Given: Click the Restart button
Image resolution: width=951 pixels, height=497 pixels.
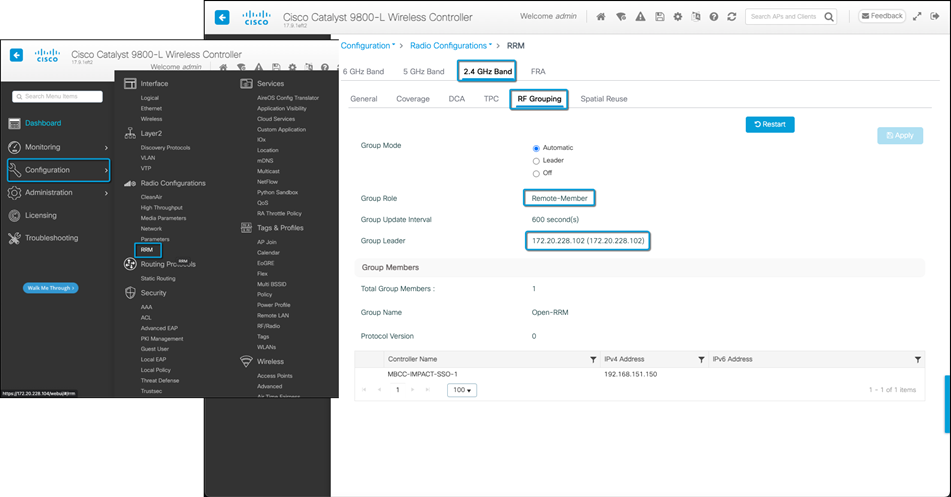Looking at the screenshot, I should (x=770, y=124).
